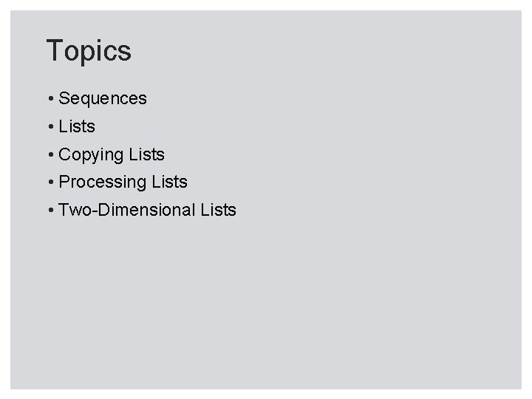
Task: Click "Lists" in the "Two-Dimensional Lists" line
Action: 218,210
